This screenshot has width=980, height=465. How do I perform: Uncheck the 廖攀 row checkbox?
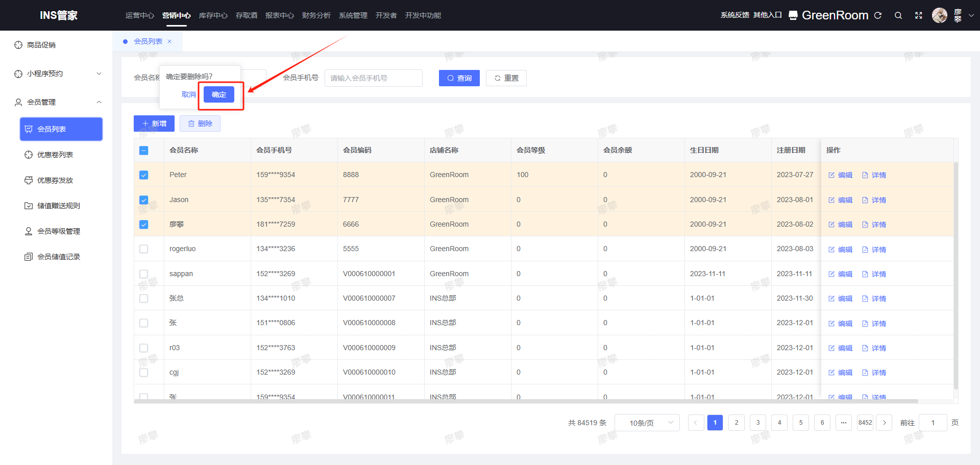coord(144,225)
